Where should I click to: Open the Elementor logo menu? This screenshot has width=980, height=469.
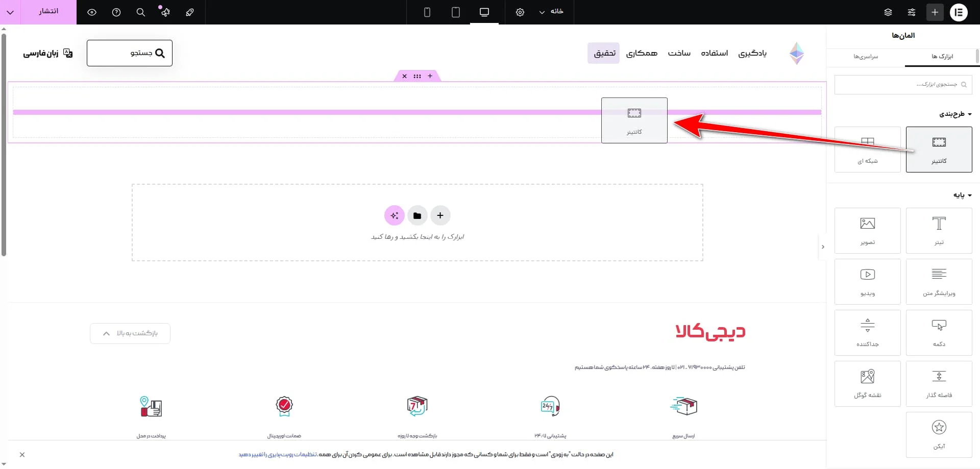click(958, 12)
